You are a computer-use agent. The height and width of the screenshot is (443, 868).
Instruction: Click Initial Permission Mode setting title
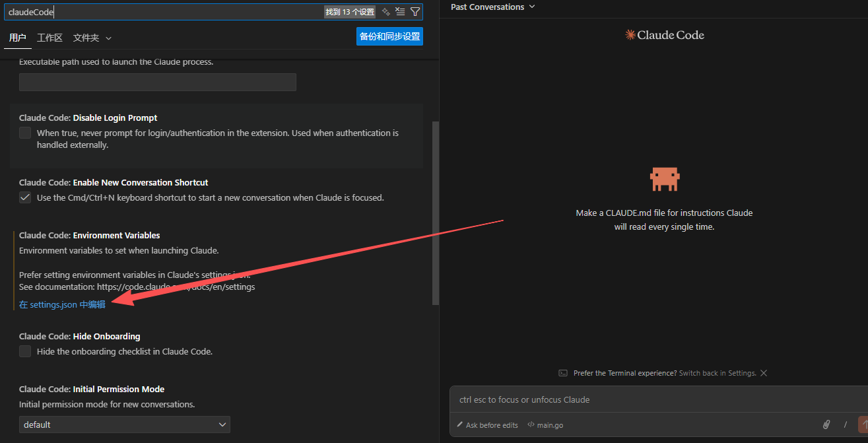click(92, 389)
